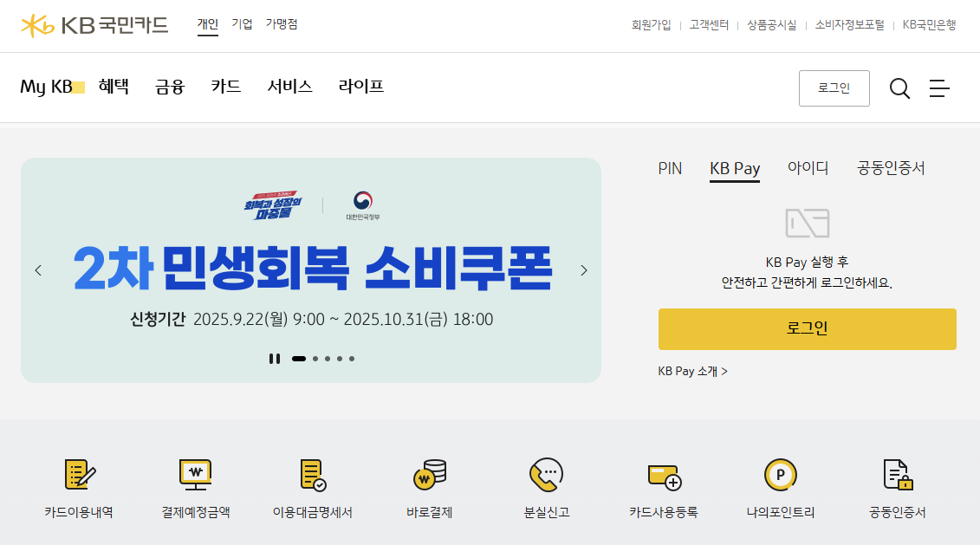Switch to the 아이디 login tab

(x=808, y=167)
